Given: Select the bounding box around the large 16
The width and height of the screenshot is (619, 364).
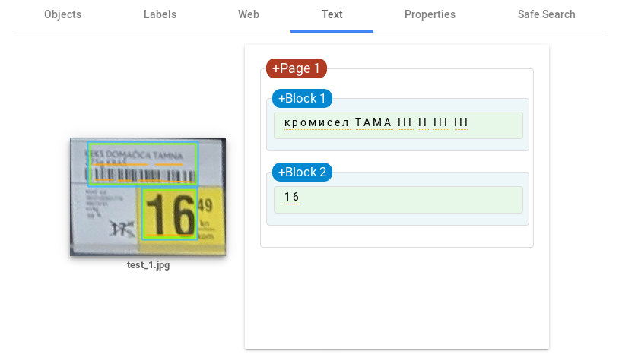Looking at the screenshot, I should tap(170, 214).
